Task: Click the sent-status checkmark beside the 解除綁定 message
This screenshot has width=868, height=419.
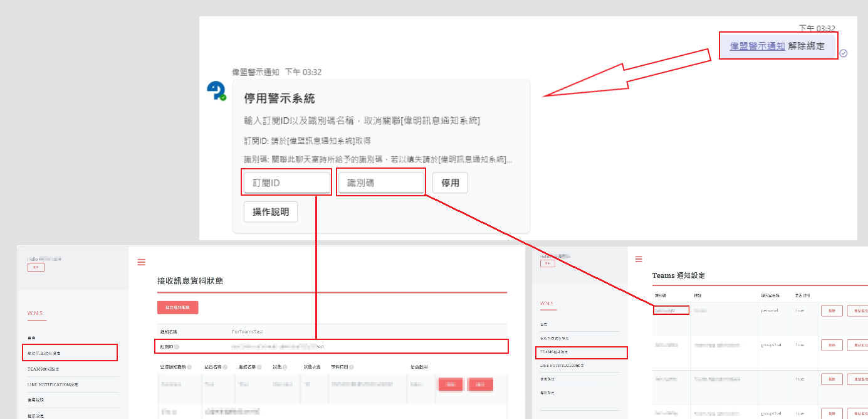Action: point(843,53)
